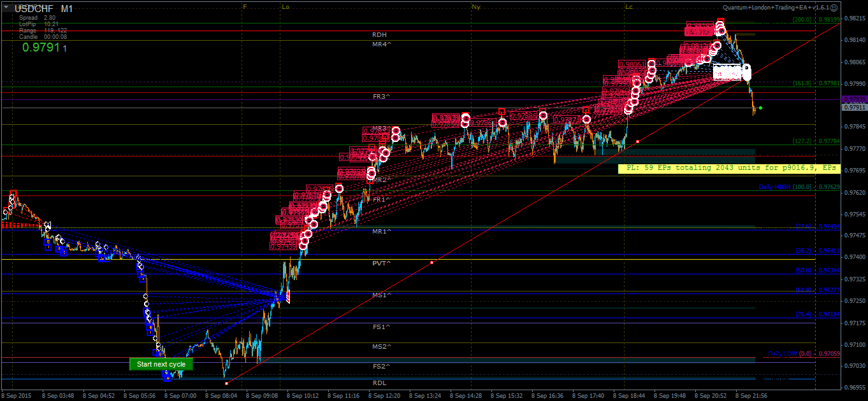Click the Quantum+London+Trading+EA+v1.6.1 label
The image size is (868, 401).
pos(776,8)
